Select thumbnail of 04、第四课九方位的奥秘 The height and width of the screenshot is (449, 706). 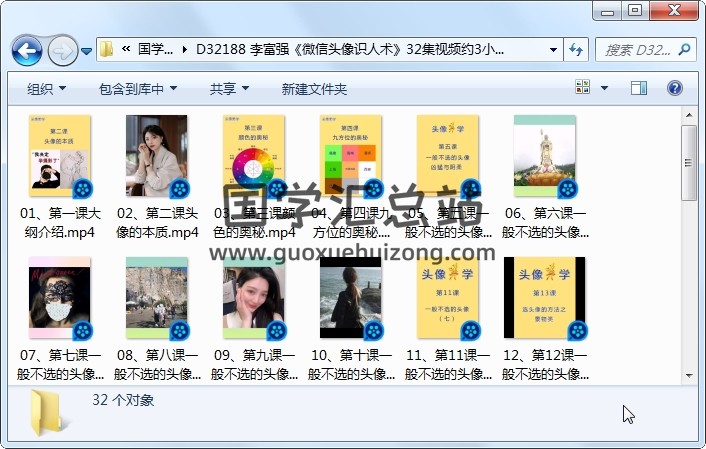(351, 156)
